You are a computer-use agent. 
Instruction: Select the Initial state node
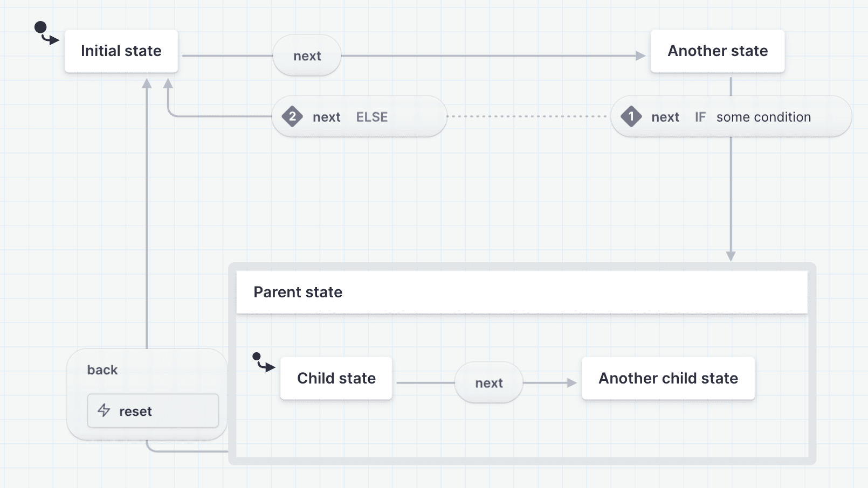tap(121, 51)
